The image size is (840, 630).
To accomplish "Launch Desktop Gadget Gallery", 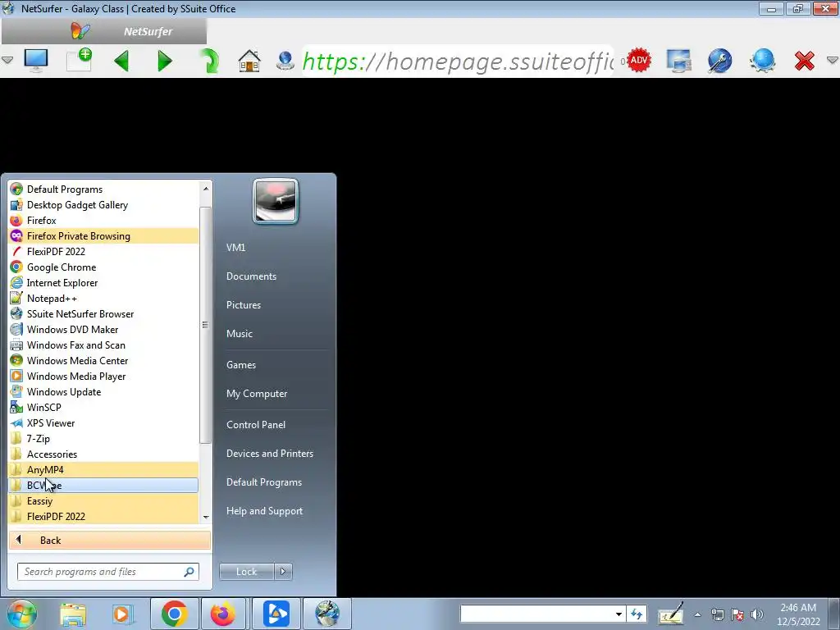I will tap(103, 204).
